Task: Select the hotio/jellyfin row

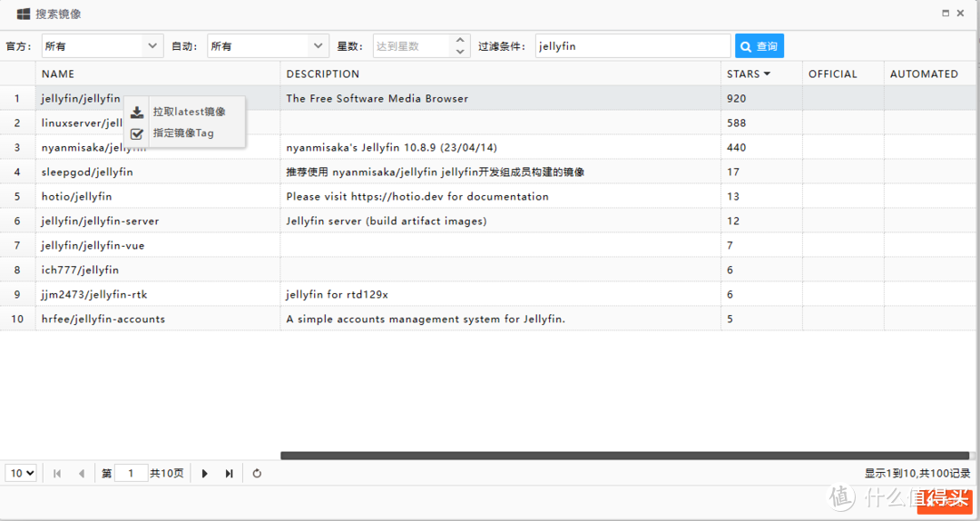Action: click(487, 196)
